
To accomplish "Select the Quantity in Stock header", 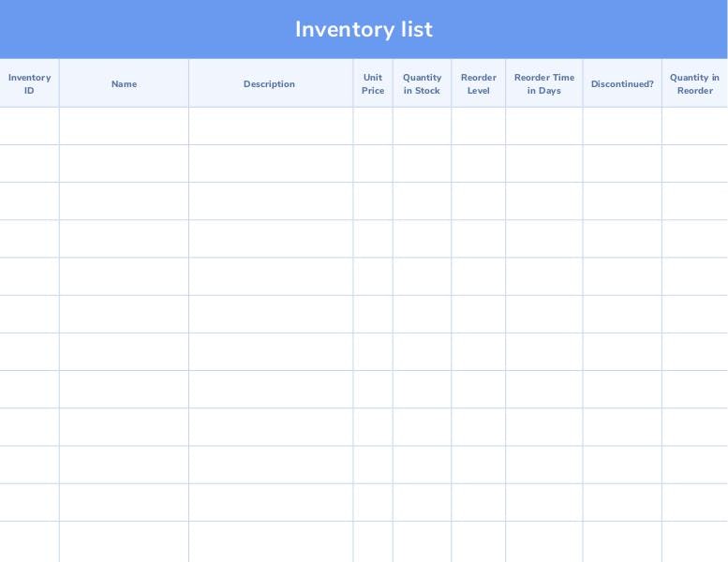I will tap(422, 84).
